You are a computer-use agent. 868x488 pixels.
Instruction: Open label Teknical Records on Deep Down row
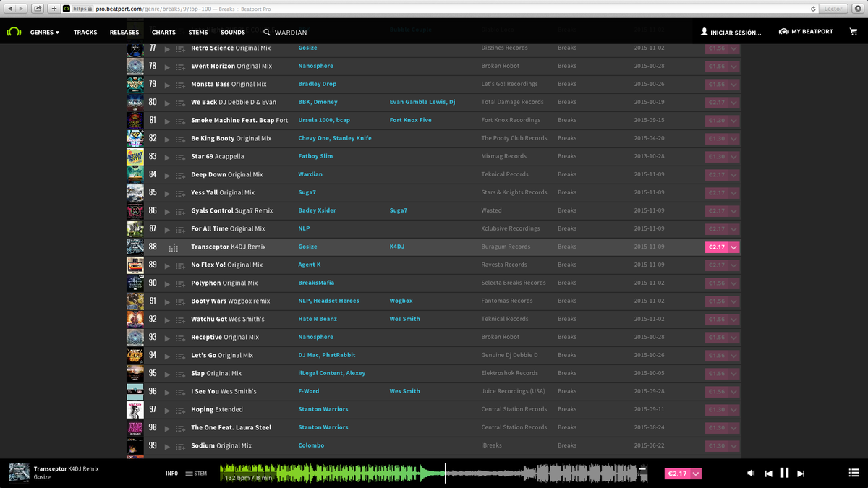click(505, 175)
